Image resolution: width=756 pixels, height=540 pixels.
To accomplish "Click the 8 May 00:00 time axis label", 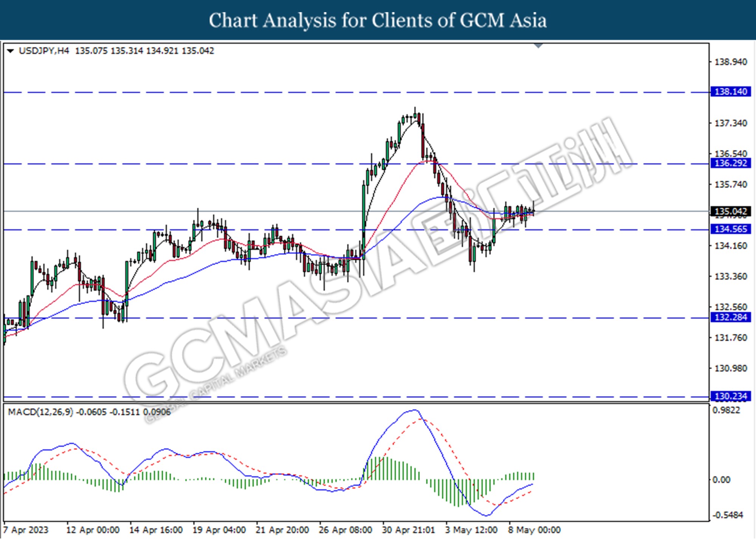I will (x=534, y=530).
